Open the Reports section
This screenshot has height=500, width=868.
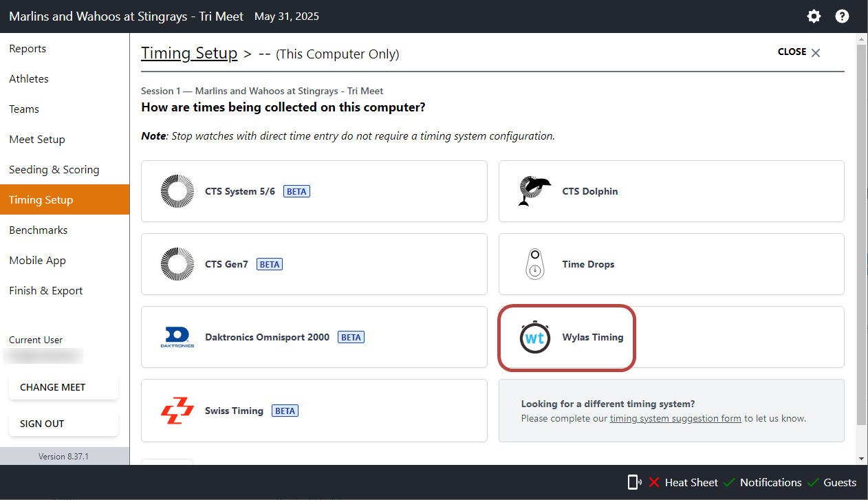pos(28,48)
